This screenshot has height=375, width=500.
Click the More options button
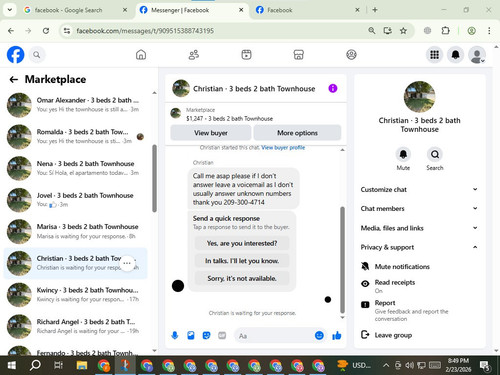point(297,133)
